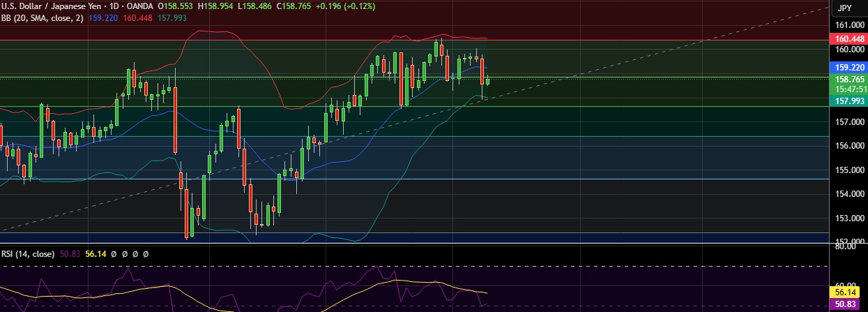Select the latest green candle on the chart
Screen dimensions: 868x312
point(488,81)
